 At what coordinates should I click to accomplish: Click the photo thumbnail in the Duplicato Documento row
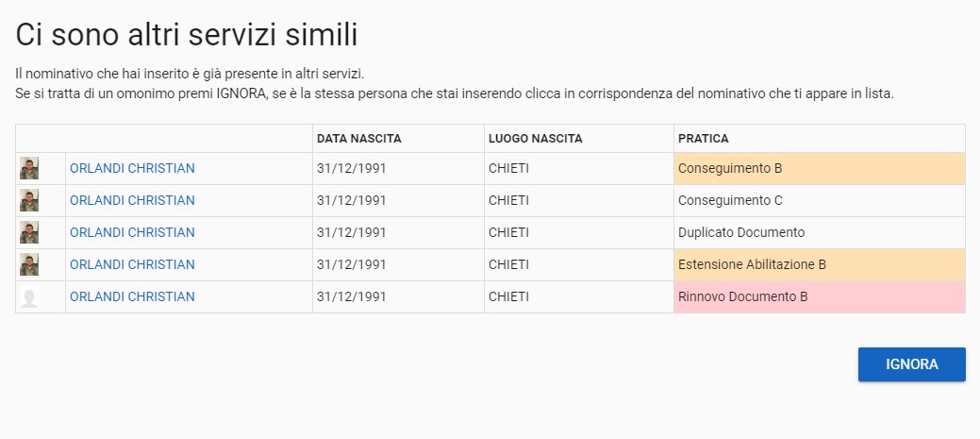pyautogui.click(x=29, y=233)
